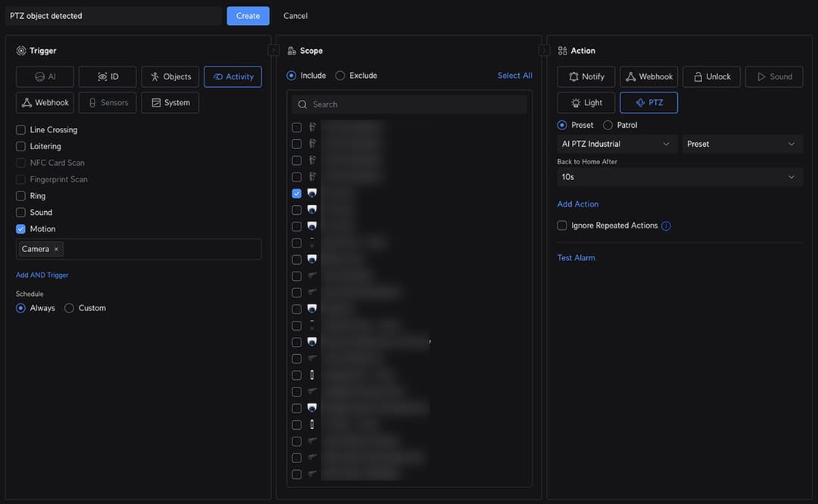This screenshot has width=818, height=504.
Task: Select the Unlock action button
Action: [711, 76]
